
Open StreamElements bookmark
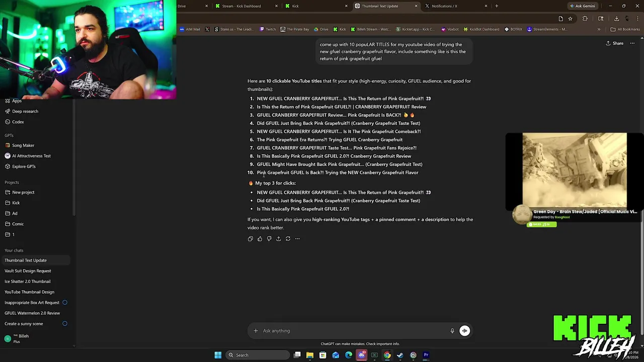pyautogui.click(x=547, y=29)
